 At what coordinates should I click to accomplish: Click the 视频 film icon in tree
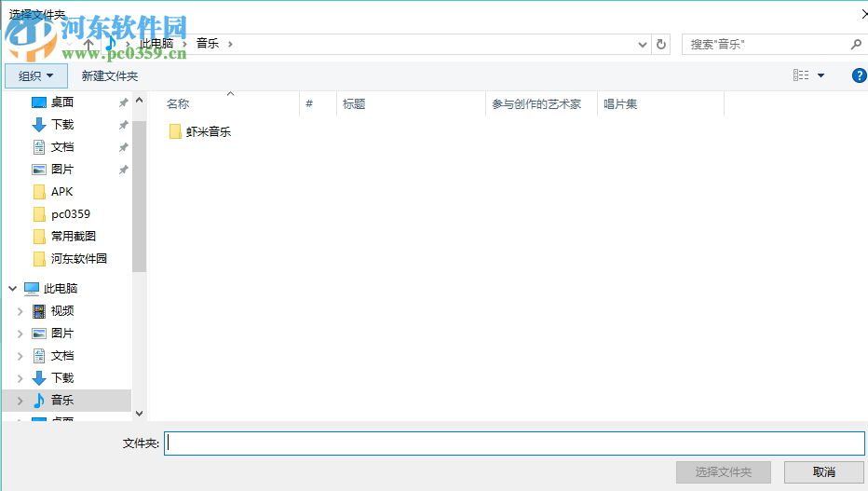39,311
